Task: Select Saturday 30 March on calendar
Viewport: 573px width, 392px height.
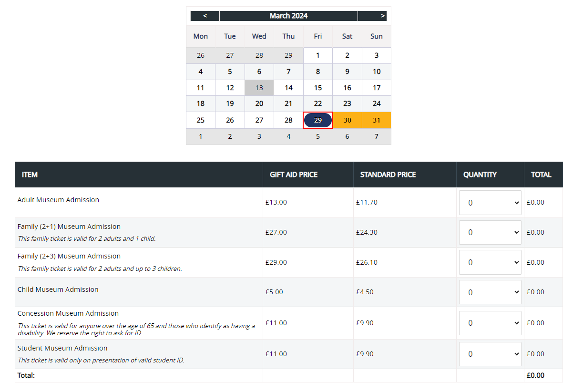Action: point(347,120)
